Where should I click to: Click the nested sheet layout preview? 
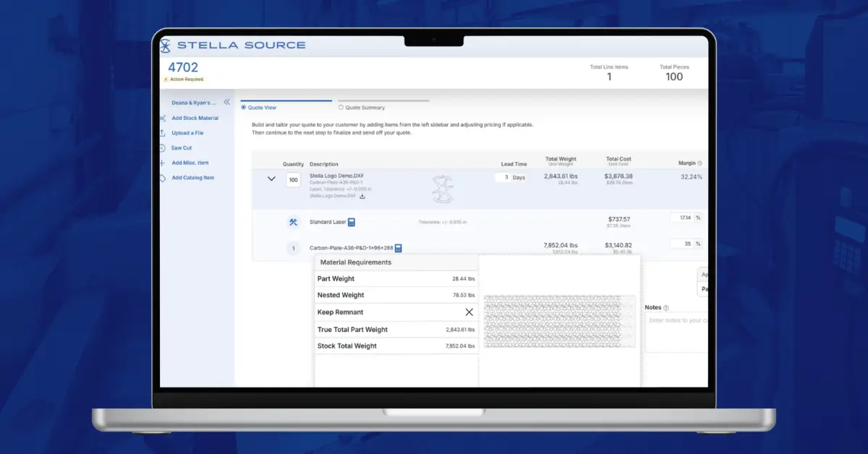pyautogui.click(x=559, y=321)
